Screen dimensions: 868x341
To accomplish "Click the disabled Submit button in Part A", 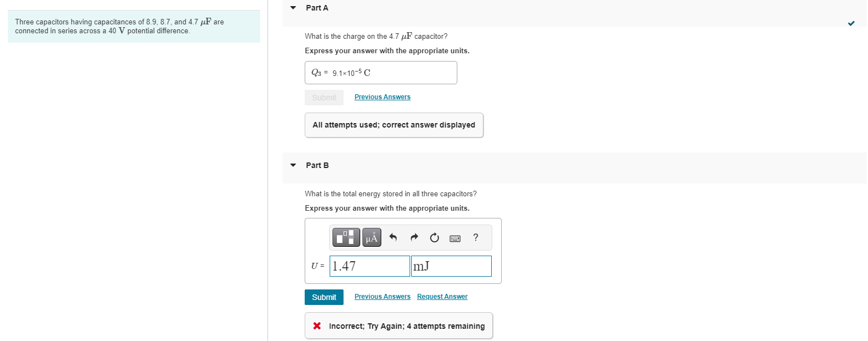I will [x=324, y=97].
